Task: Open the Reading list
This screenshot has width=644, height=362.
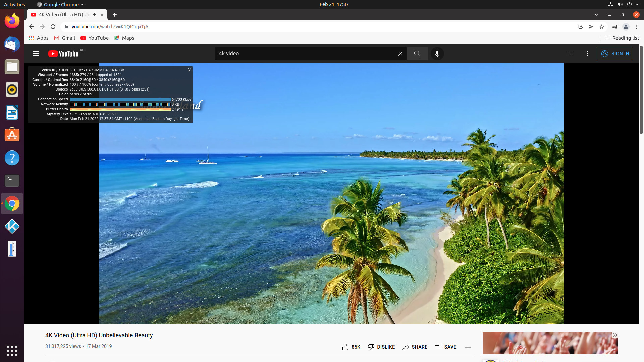Action: tap(622, 38)
